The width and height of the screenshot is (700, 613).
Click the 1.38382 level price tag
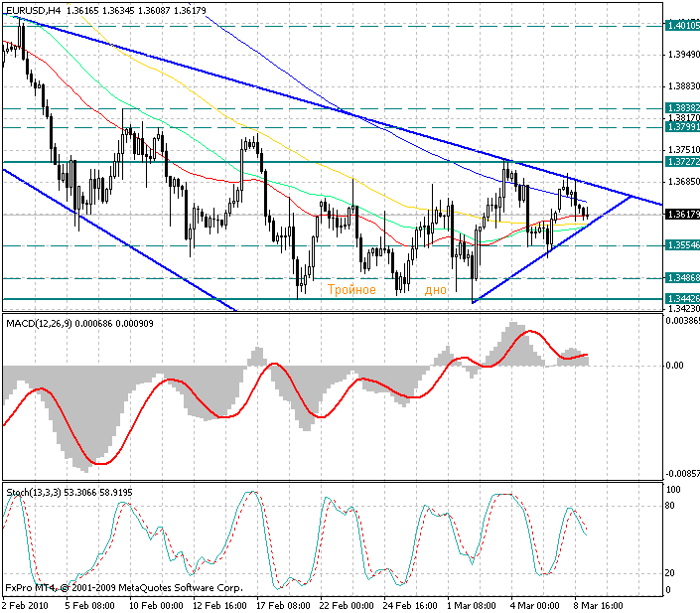(682, 108)
